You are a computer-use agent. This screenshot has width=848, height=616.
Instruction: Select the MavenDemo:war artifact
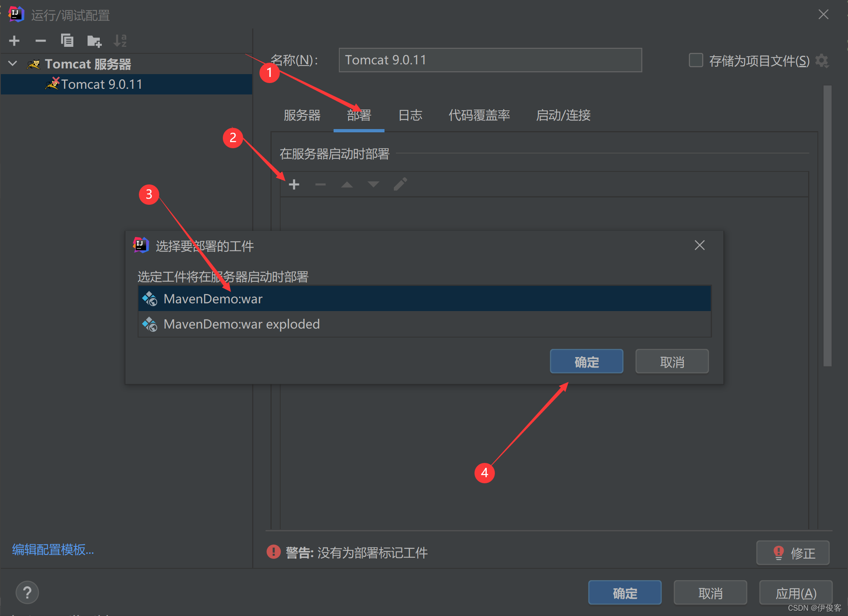point(425,299)
